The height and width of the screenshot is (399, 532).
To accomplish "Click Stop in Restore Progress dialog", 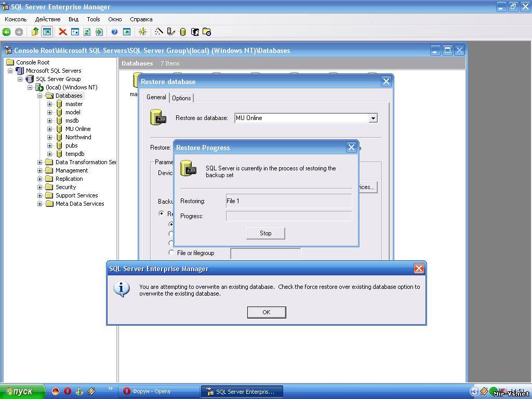I will pos(265,233).
